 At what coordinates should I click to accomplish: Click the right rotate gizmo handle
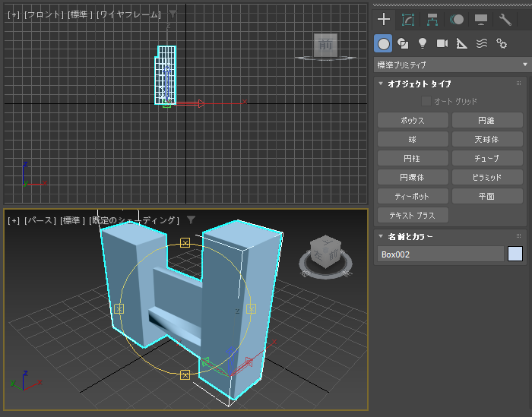(251, 309)
